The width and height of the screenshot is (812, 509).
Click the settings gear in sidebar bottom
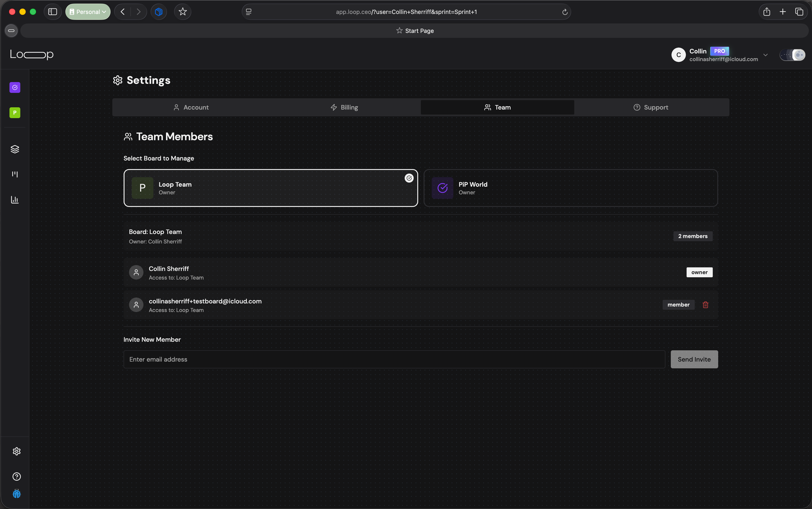point(16,451)
